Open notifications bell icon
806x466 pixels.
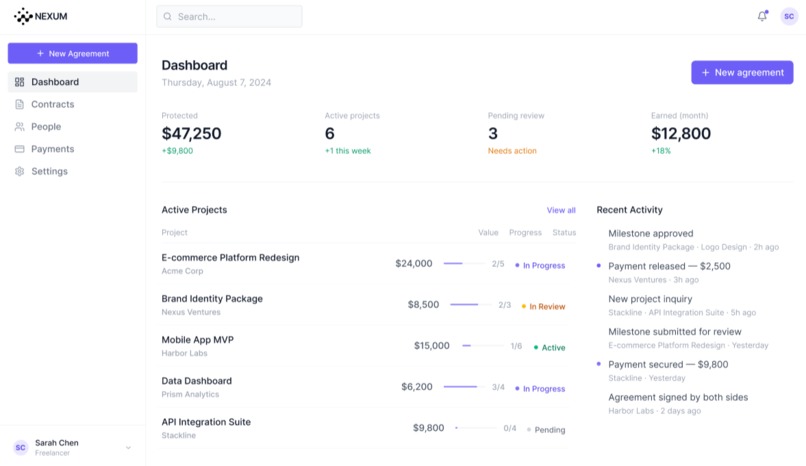coord(762,16)
